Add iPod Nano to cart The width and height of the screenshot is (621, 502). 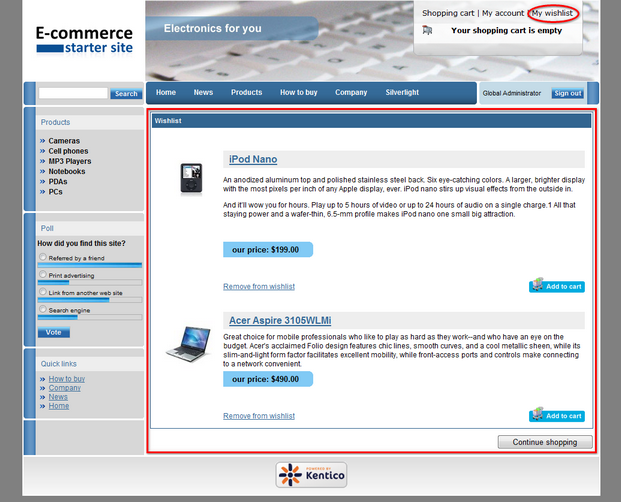click(x=556, y=286)
